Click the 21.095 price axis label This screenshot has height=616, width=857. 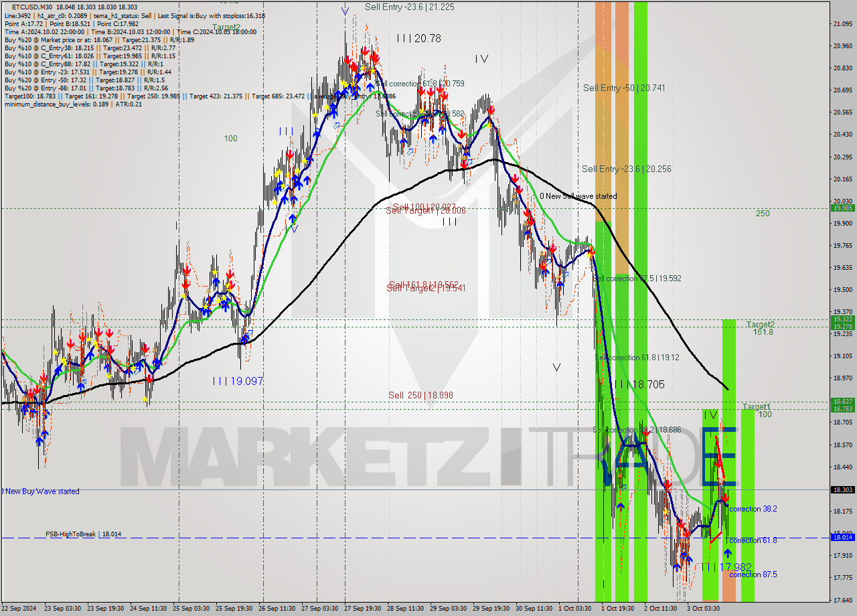point(842,23)
